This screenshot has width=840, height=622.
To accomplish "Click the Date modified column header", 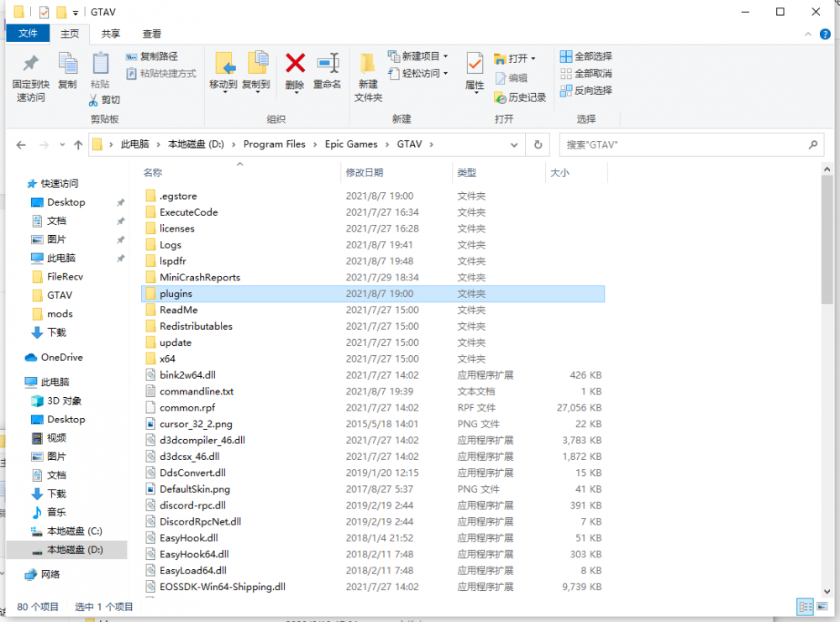I will tap(396, 172).
